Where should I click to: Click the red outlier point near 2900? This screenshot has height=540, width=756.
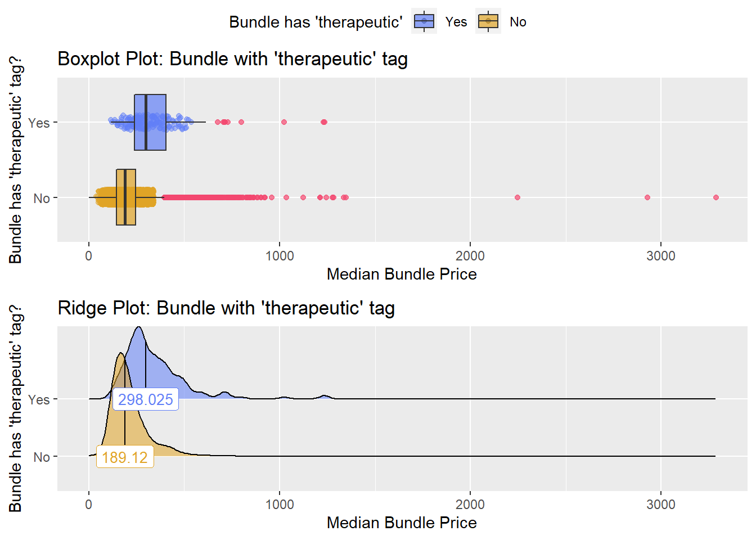pos(647,197)
